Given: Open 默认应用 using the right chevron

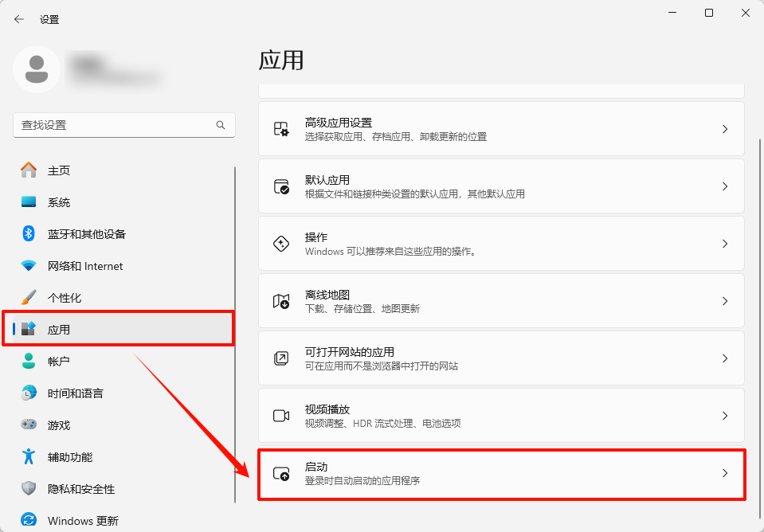Looking at the screenshot, I should click(x=725, y=186).
